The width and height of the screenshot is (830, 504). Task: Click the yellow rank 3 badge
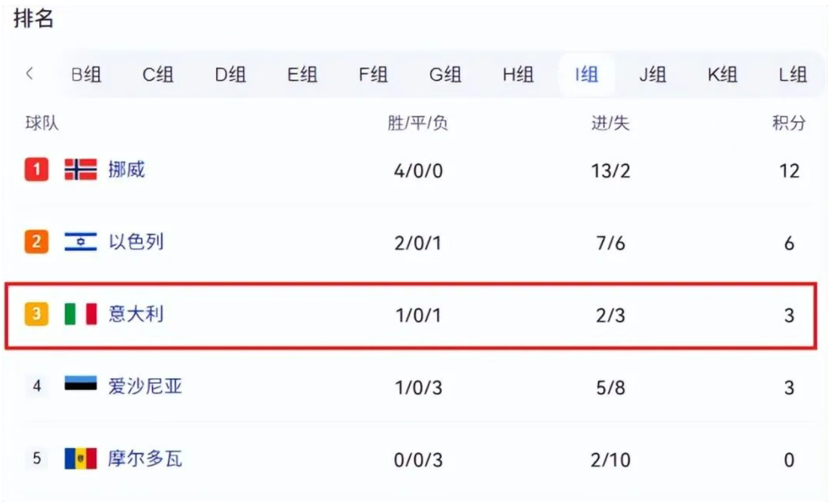pos(37,314)
